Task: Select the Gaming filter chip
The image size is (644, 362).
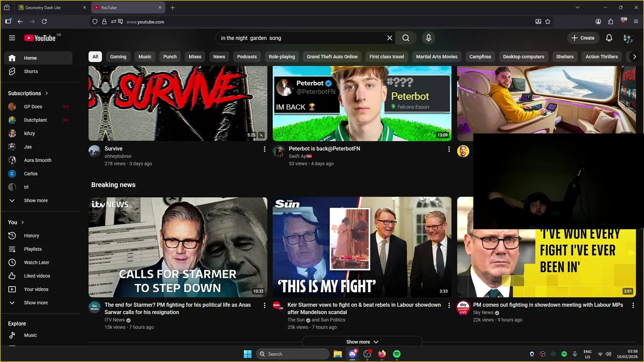Action: coord(118,57)
